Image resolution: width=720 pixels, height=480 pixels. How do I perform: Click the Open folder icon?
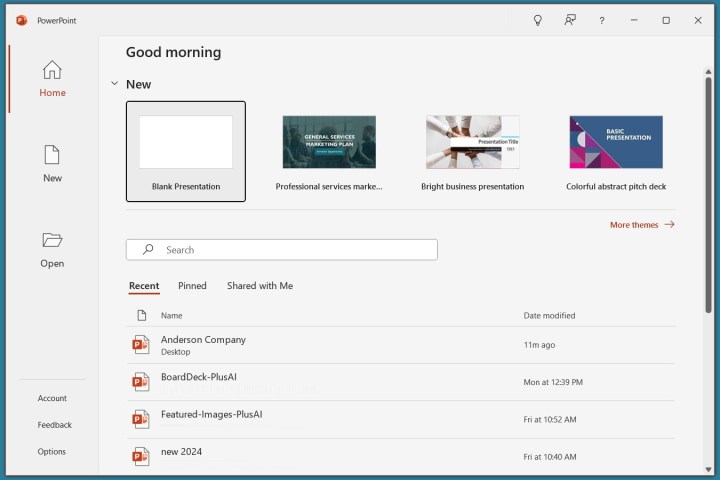coord(52,240)
